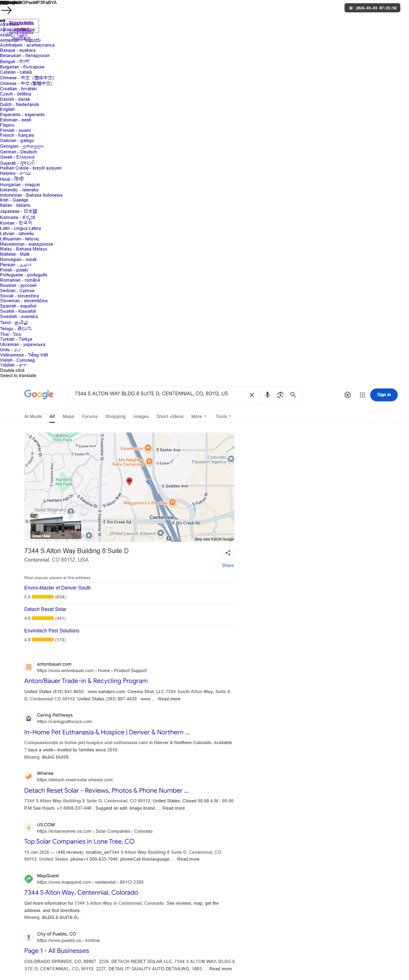Choose Vietnamese language option
The width and height of the screenshot is (409, 980).
tap(24, 355)
